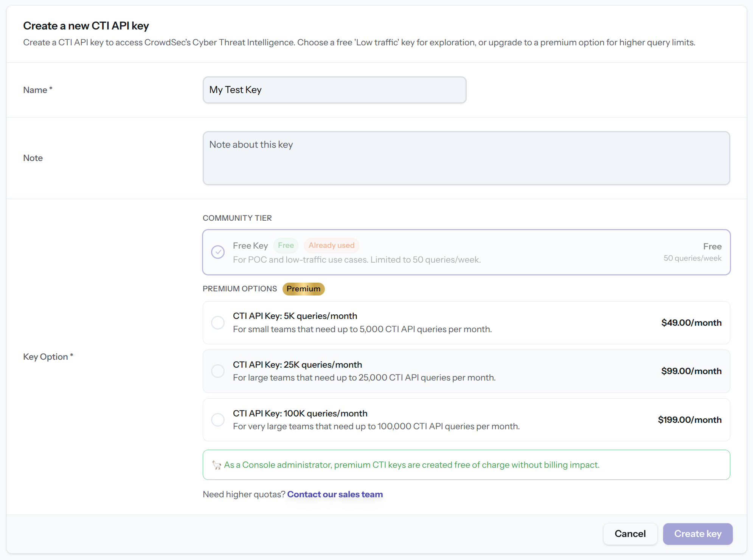Open the Contact our sales team link
753x560 pixels.
tap(335, 494)
